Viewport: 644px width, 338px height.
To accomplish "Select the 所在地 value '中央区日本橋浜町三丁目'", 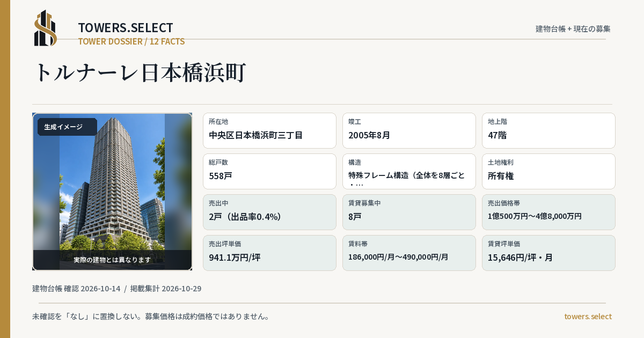I will tap(256, 135).
